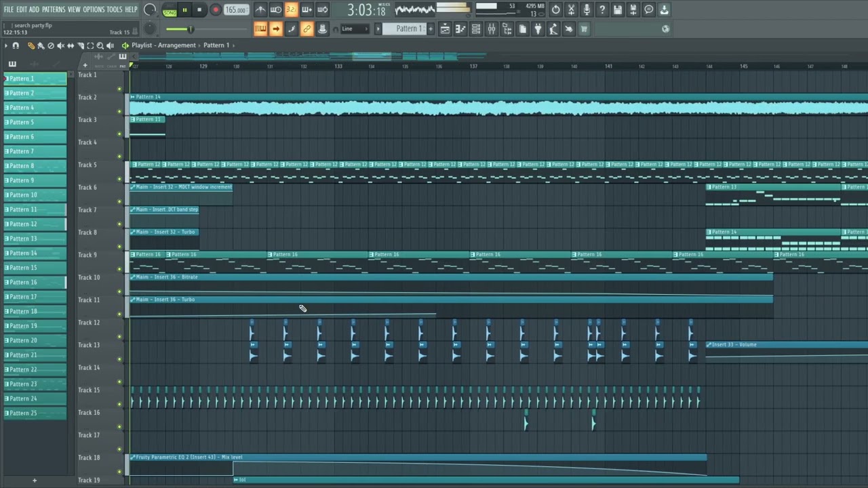Image resolution: width=868 pixels, height=488 pixels.
Task: Switch Song/Pattern mode button
Action: (170, 10)
